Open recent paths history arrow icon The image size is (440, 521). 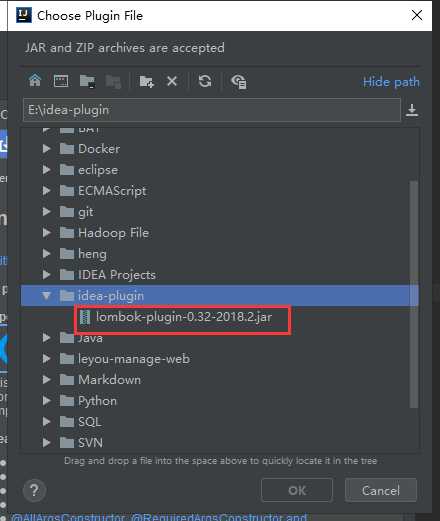click(412, 110)
